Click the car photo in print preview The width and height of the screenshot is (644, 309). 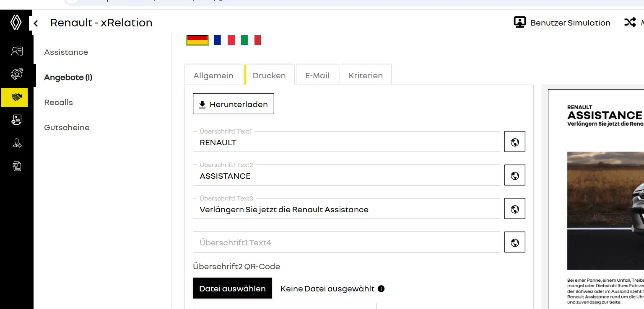pyautogui.click(x=605, y=211)
